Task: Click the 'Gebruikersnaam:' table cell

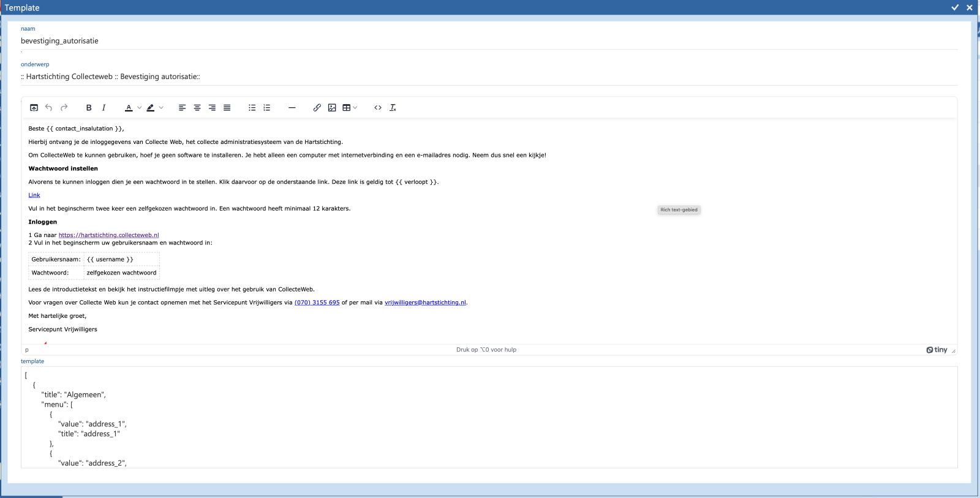Action: click(x=56, y=259)
